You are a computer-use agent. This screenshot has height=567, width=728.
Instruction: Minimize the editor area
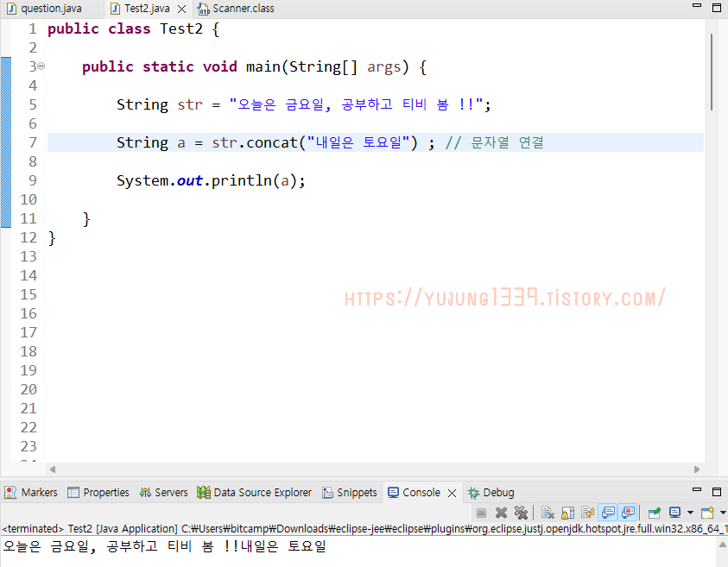696,6
